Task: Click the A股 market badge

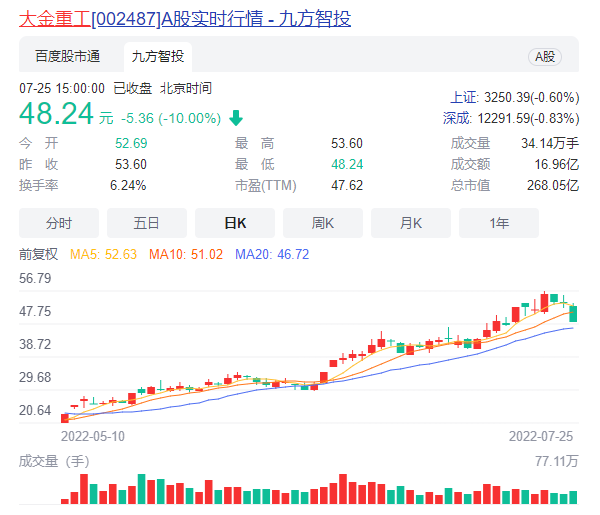Action: point(545,58)
